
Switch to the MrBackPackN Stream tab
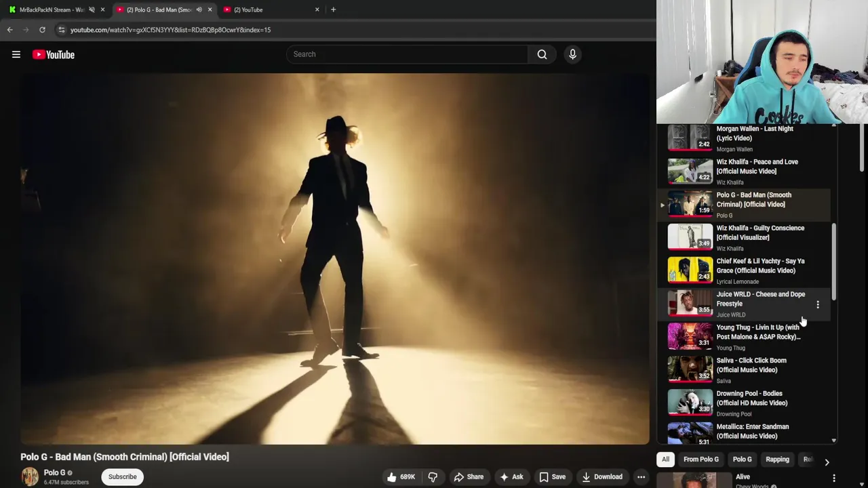click(x=52, y=9)
